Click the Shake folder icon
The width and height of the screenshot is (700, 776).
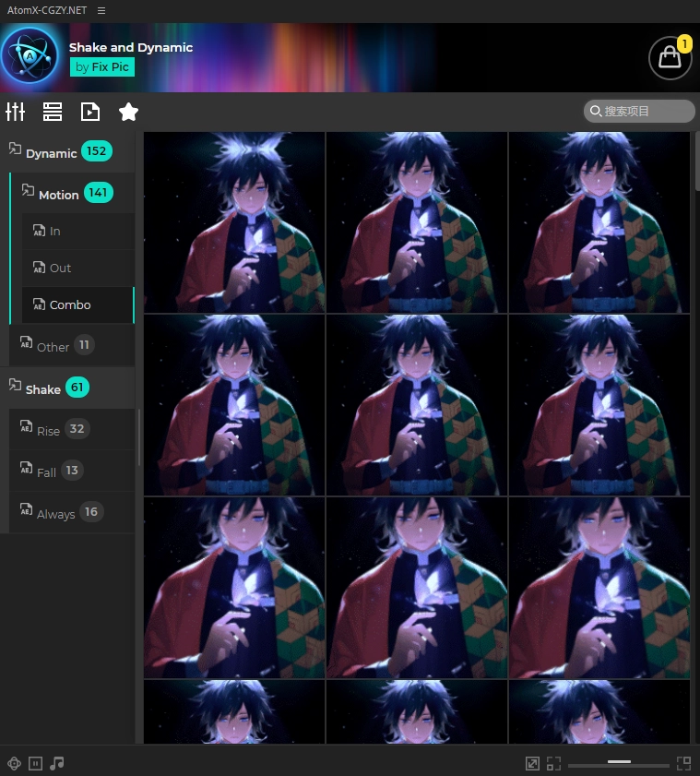[x=15, y=385]
